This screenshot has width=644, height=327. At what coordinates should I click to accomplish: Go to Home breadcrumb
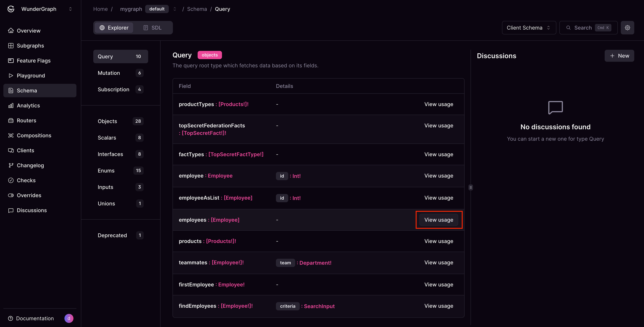[100, 9]
